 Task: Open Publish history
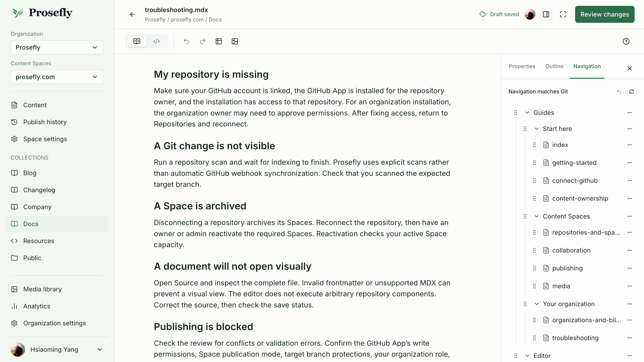(x=57, y=122)
